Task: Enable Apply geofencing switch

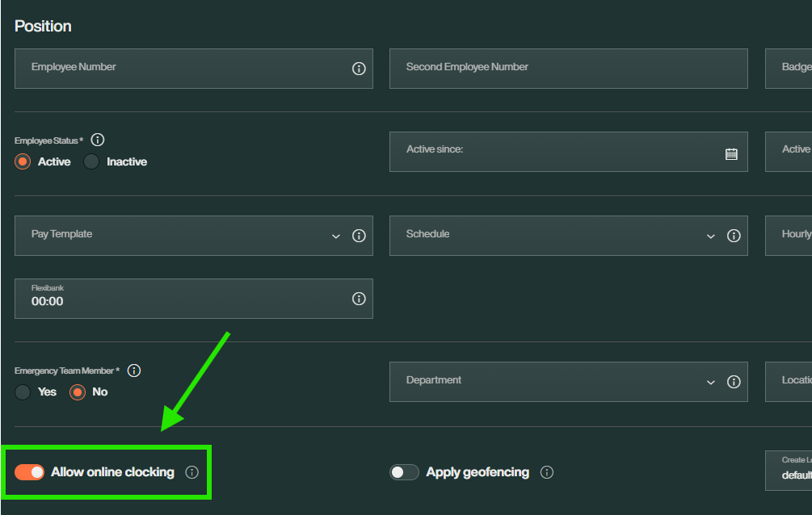Action: [404, 472]
